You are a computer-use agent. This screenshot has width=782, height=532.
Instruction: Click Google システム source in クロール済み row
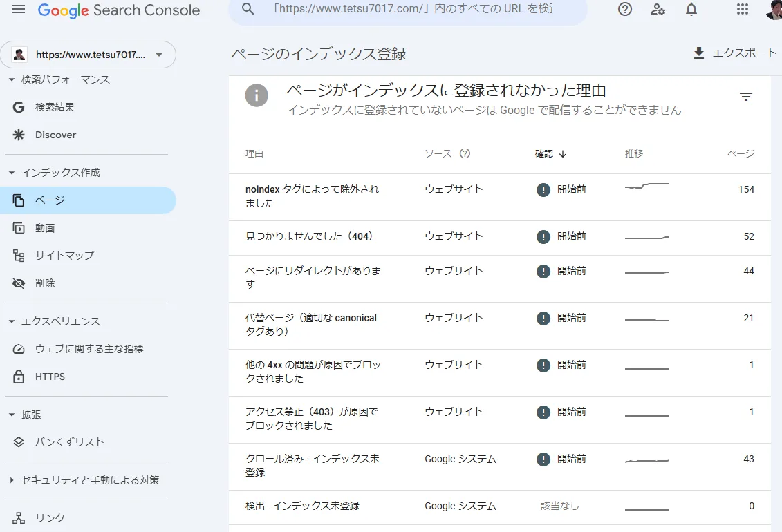click(x=460, y=459)
